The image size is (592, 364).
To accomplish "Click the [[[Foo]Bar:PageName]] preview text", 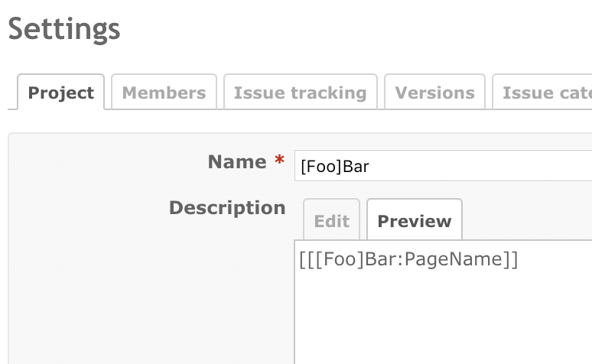I will pyautogui.click(x=408, y=260).
